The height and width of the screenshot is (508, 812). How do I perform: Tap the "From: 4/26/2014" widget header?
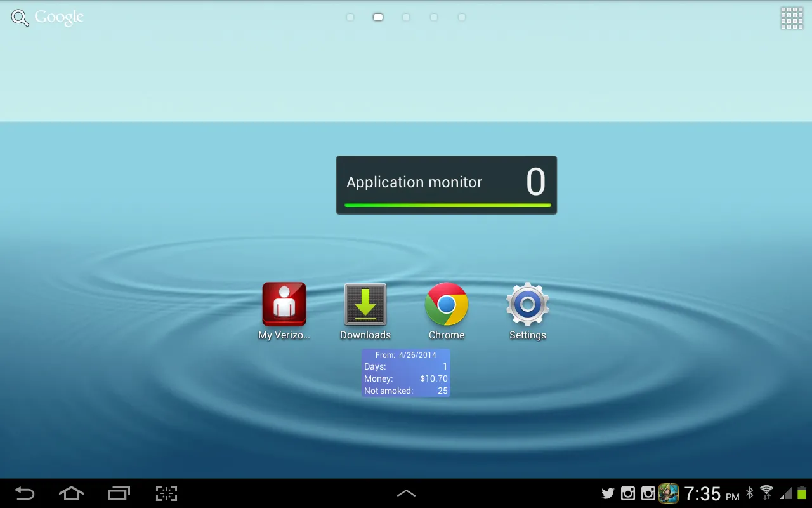tap(406, 355)
